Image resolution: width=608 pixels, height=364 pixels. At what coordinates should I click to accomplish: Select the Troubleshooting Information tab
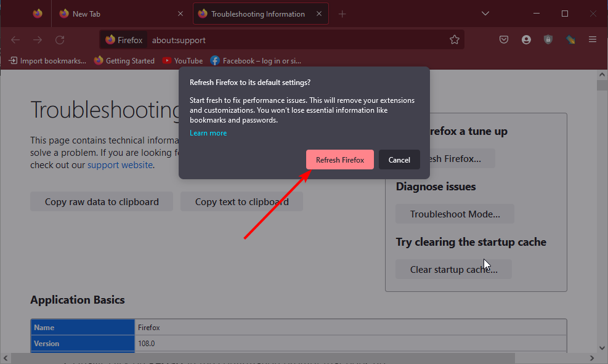(261, 14)
